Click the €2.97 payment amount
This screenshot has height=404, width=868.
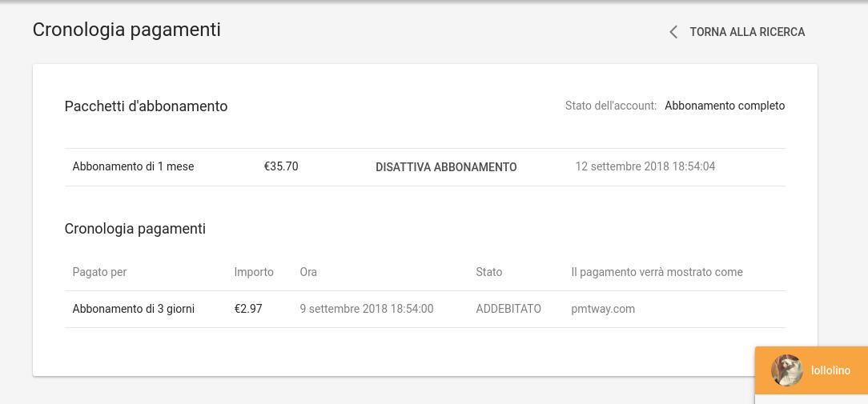[x=248, y=309]
